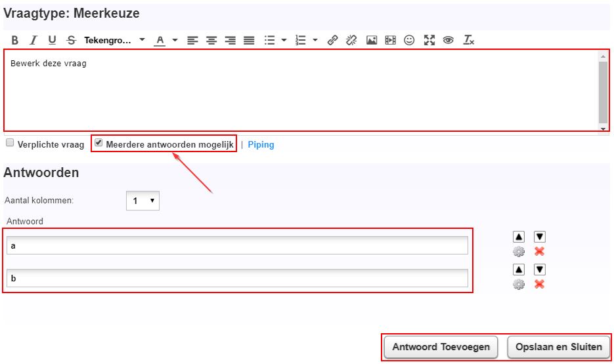
Task: Open the bulleted list style dropdown arrow
Action: click(284, 40)
